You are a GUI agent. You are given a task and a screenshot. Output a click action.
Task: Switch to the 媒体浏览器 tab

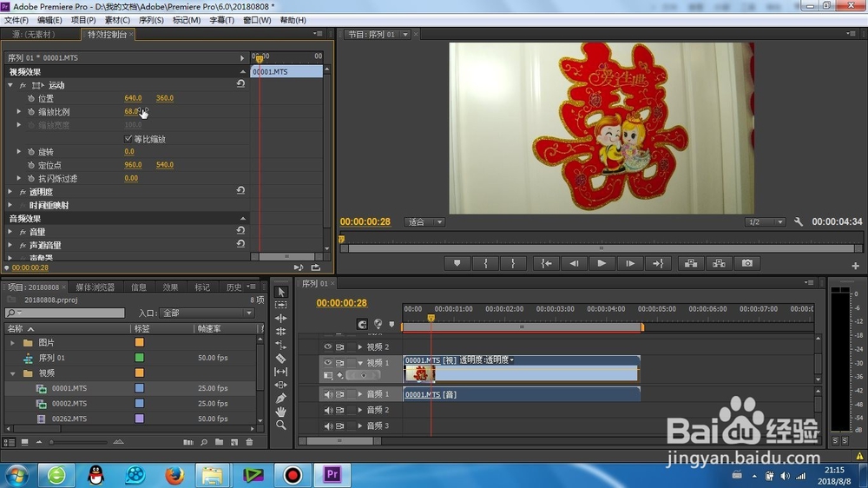95,287
